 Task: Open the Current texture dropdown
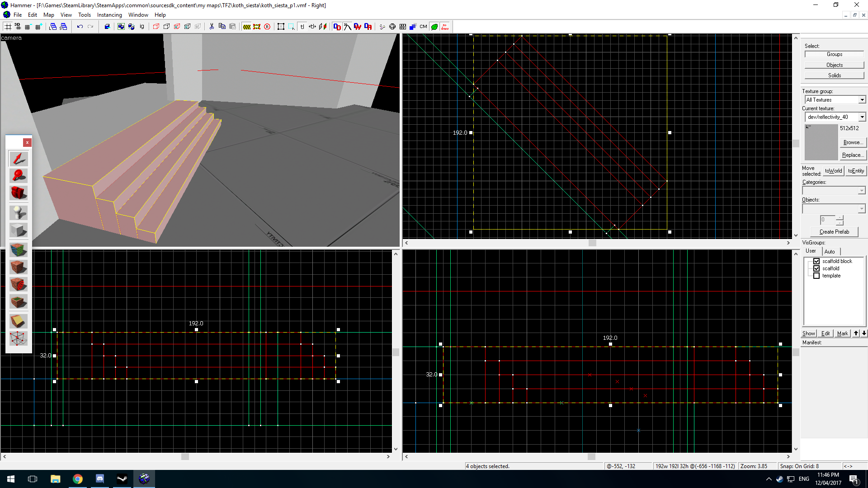pyautogui.click(x=862, y=117)
